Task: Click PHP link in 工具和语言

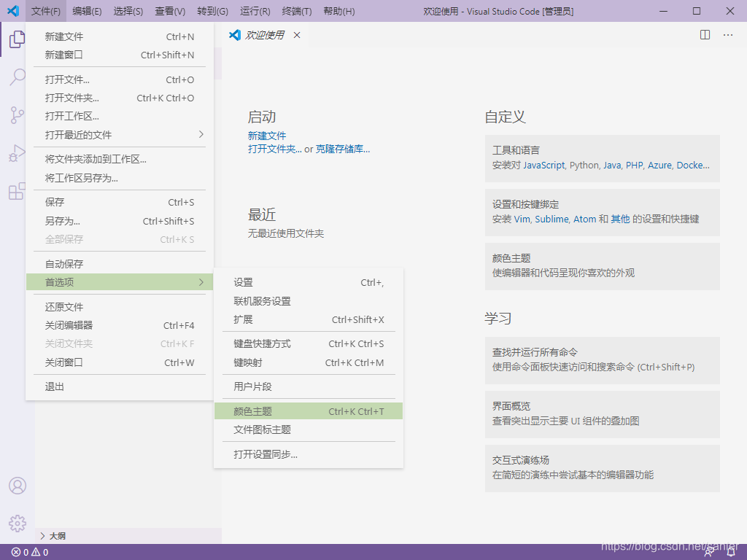Action: tap(634, 166)
